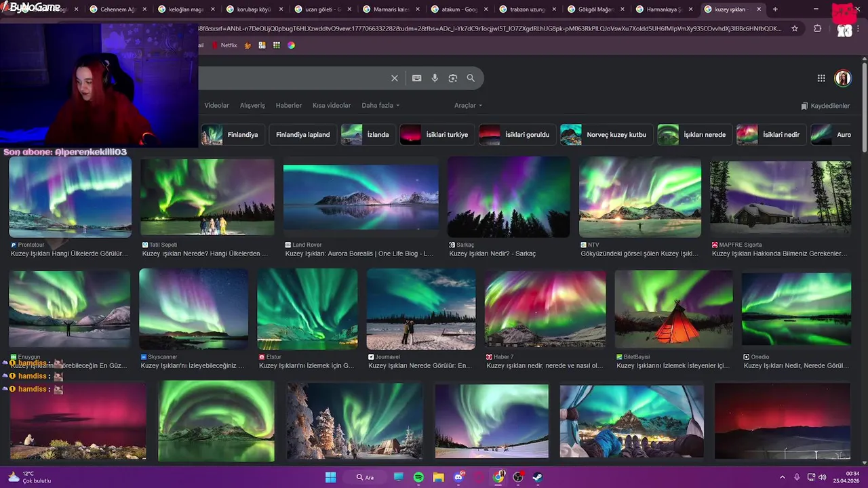Select the 'İsiklari goruldu' chip

coord(517,134)
